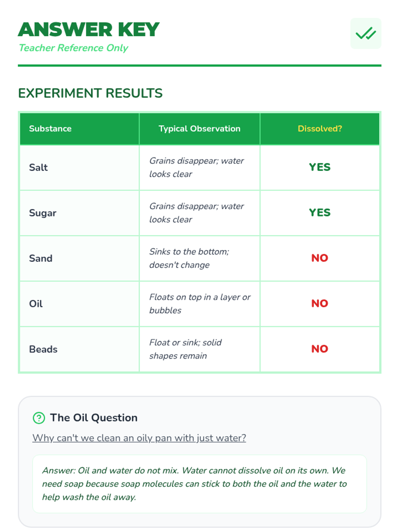Viewport: 399px width, 532px height.
Task: Click the ANSWER KEY title
Action: tap(89, 30)
